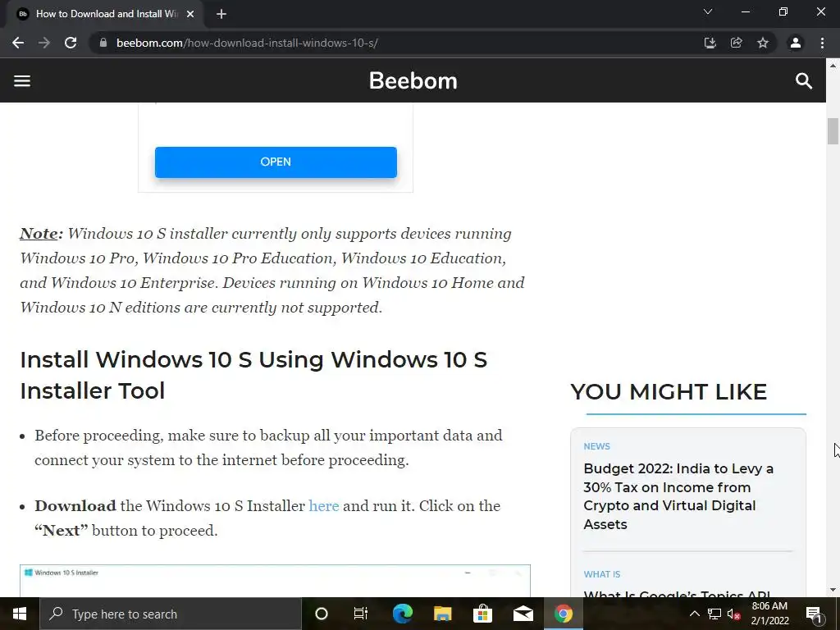The image size is (840, 630).
Task: Click the blue OPEN button
Action: tap(276, 162)
